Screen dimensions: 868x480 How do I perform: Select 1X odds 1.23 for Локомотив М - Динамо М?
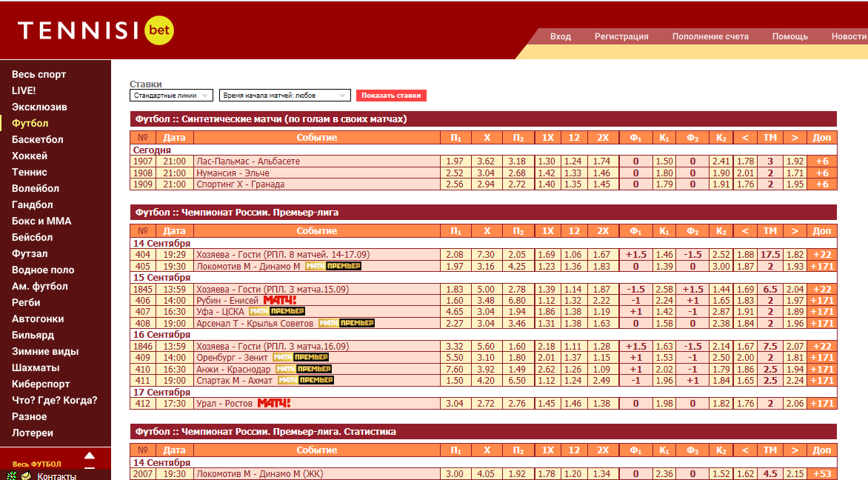547,267
